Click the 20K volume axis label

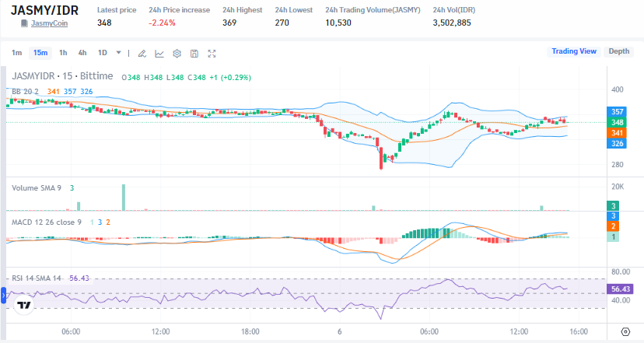coord(618,187)
